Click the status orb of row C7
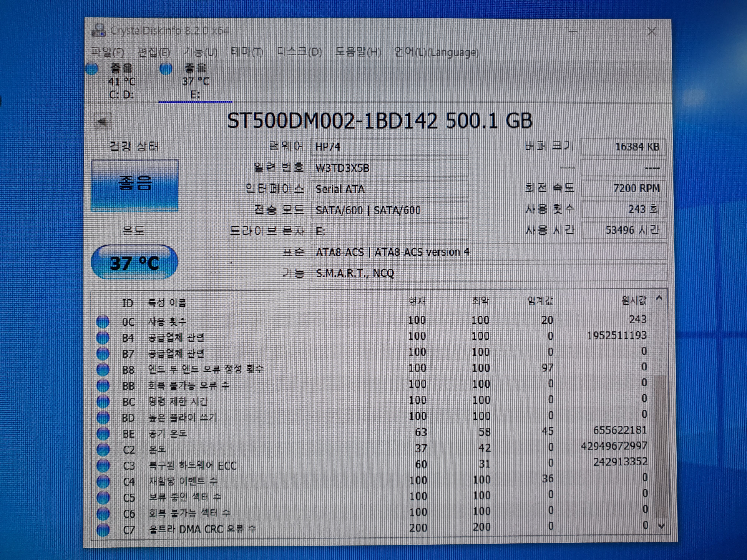 (103, 530)
